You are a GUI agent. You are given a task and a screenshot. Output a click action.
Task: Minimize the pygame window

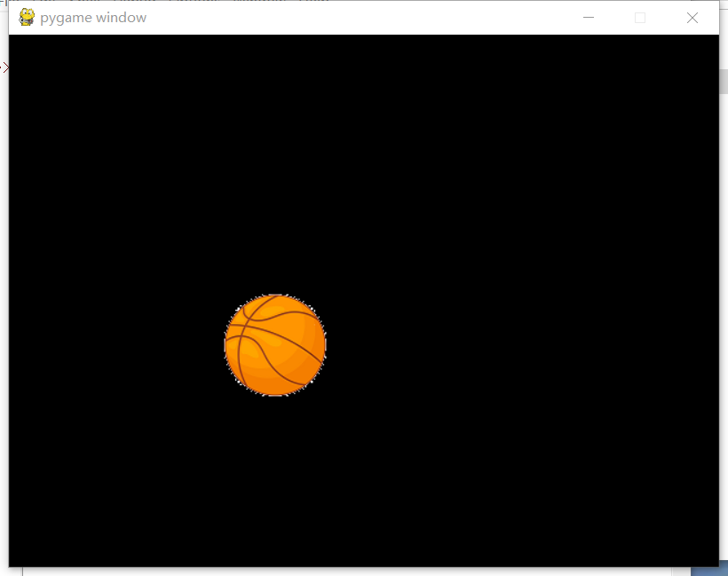pyautogui.click(x=589, y=18)
